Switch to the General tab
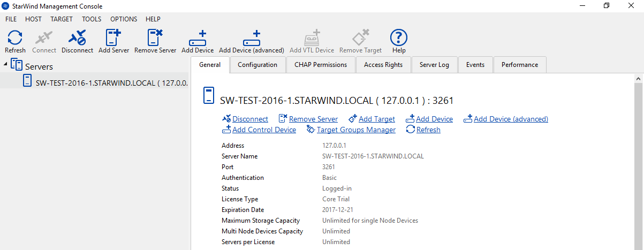Viewport: 644px width, 250px height. point(210,65)
